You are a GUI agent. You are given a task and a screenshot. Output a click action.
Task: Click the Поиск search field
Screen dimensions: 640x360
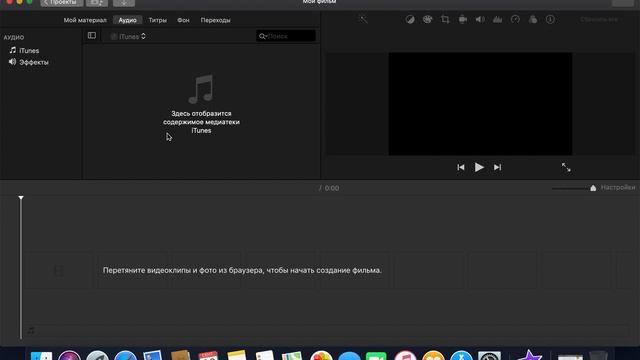(286, 36)
